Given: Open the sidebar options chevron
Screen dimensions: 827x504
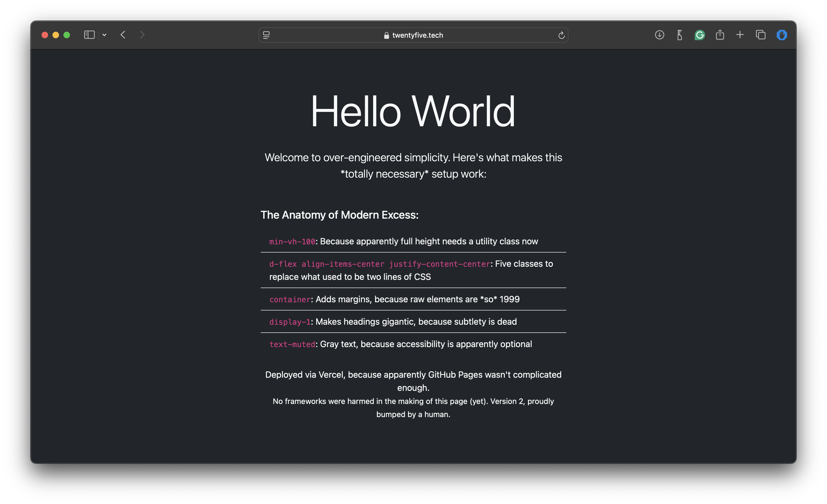Looking at the screenshot, I should [x=104, y=35].
